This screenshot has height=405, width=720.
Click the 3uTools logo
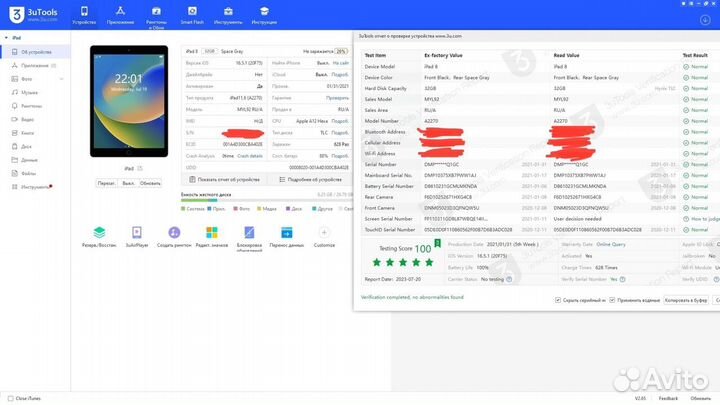(33, 15)
